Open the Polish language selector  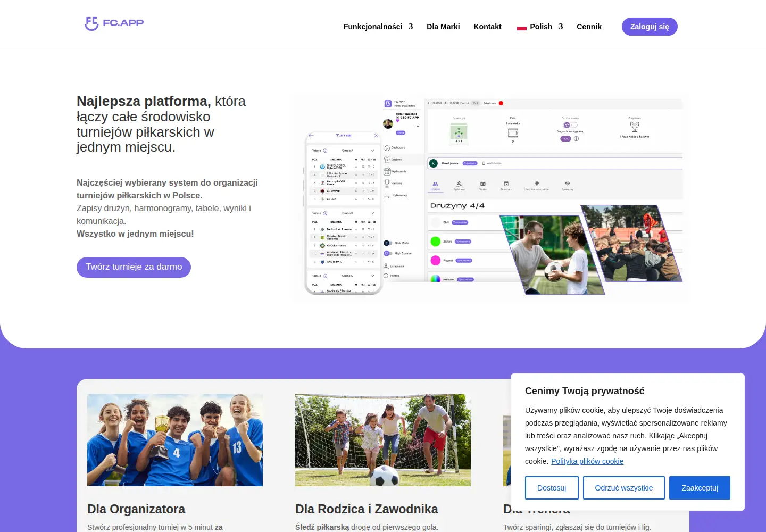click(540, 27)
